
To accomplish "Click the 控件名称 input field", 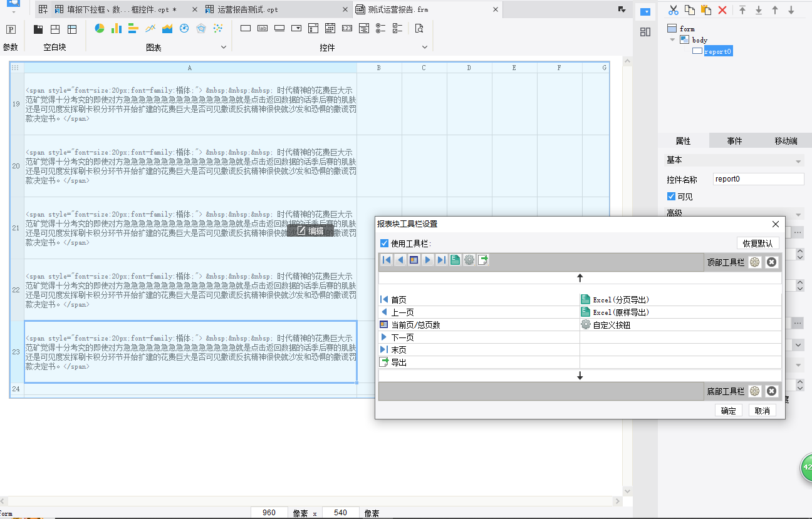I will (x=758, y=179).
